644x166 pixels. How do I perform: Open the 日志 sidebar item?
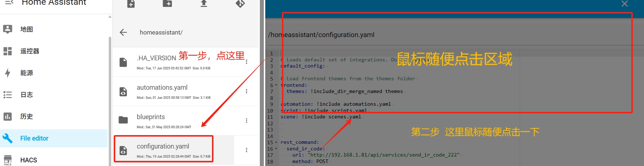54,95
